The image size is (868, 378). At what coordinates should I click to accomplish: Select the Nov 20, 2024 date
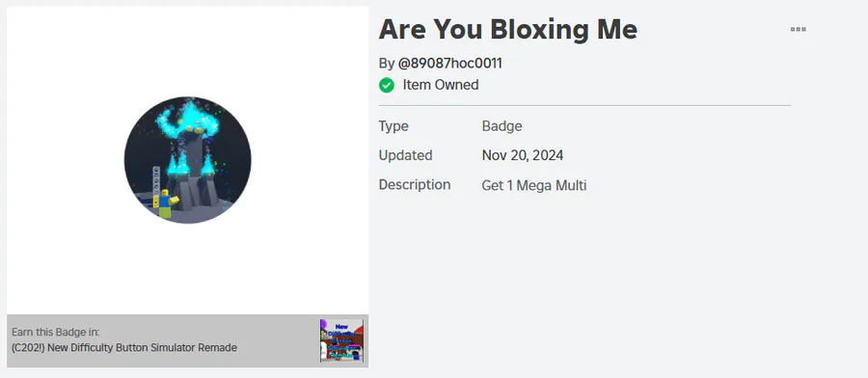pyautogui.click(x=523, y=155)
